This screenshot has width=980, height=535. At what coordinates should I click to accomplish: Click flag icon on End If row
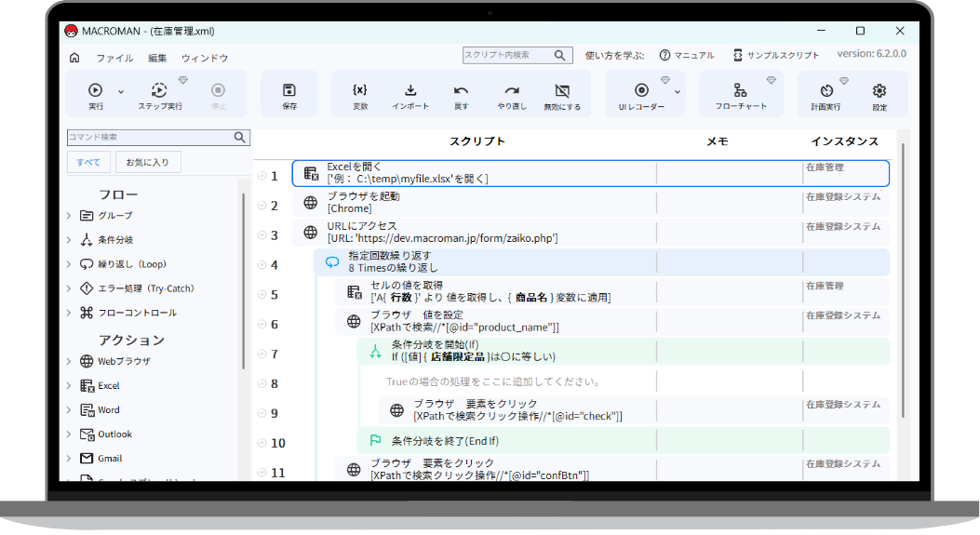[x=375, y=441]
